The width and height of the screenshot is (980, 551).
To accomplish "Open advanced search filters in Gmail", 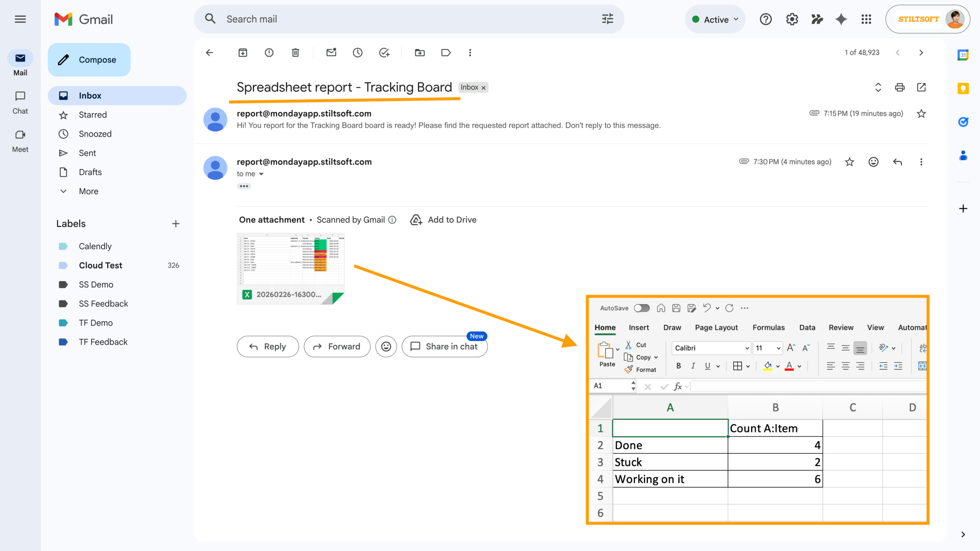I will pos(607,19).
